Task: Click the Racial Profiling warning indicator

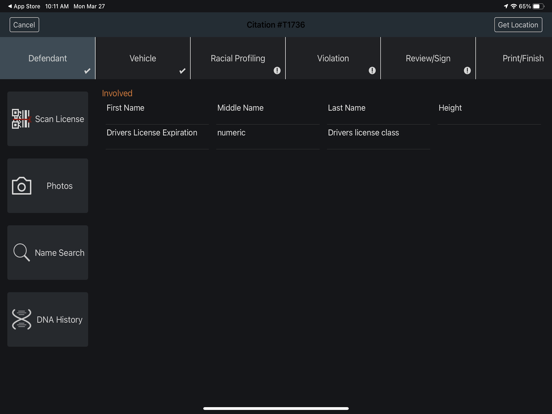Action: click(x=277, y=70)
